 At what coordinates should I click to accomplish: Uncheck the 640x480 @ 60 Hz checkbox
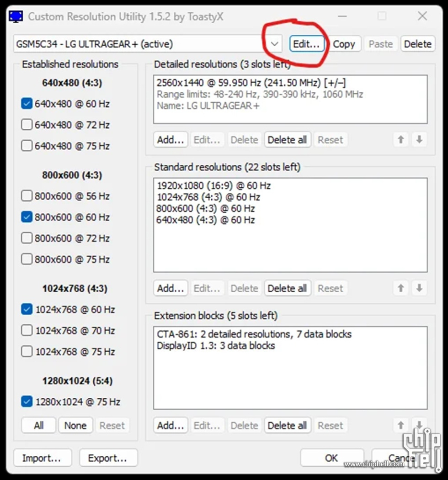(27, 104)
